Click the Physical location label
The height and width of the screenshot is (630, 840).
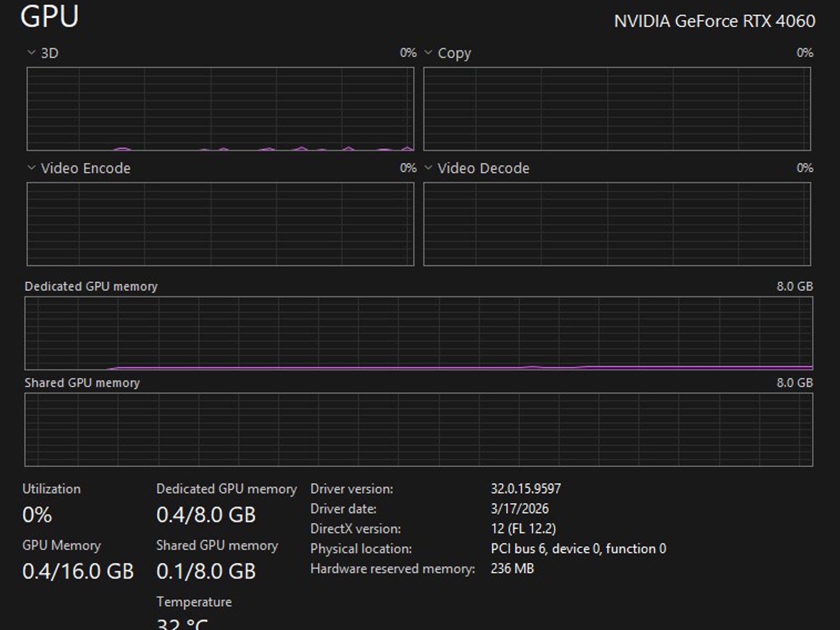coord(361,549)
